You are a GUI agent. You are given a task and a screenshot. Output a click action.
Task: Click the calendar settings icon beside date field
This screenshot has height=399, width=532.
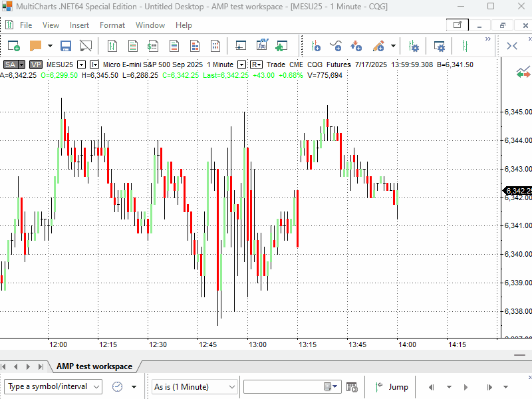point(352,386)
